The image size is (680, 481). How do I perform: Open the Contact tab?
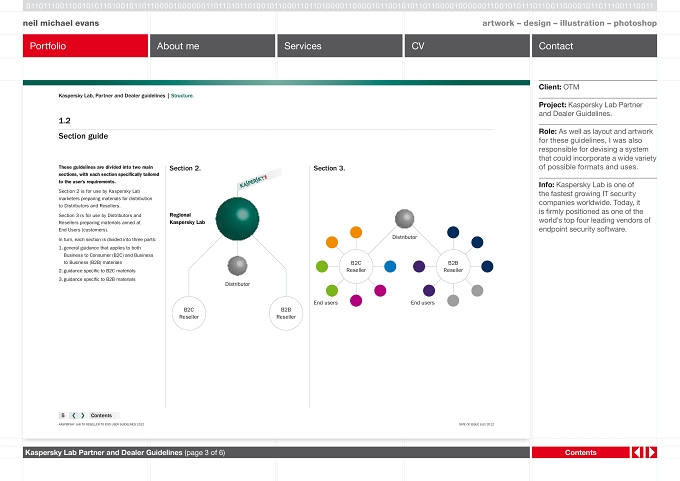594,46
